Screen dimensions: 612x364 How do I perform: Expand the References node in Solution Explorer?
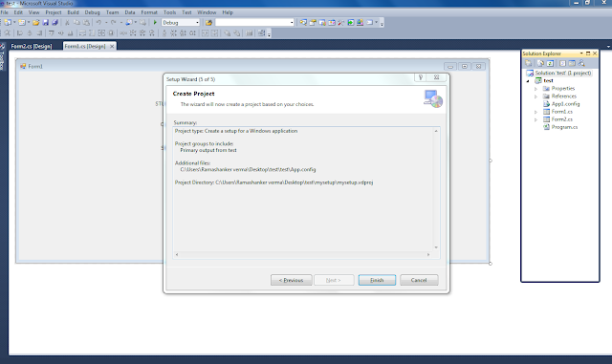click(535, 96)
